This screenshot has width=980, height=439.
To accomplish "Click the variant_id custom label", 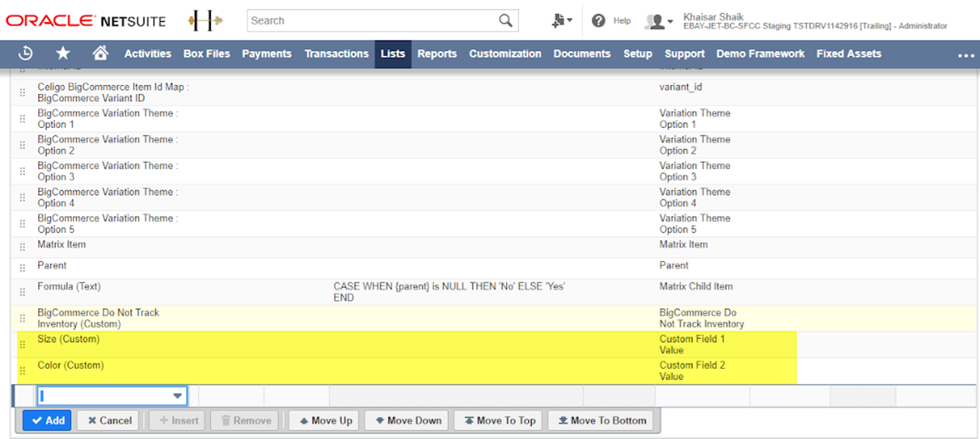I will coord(681,87).
